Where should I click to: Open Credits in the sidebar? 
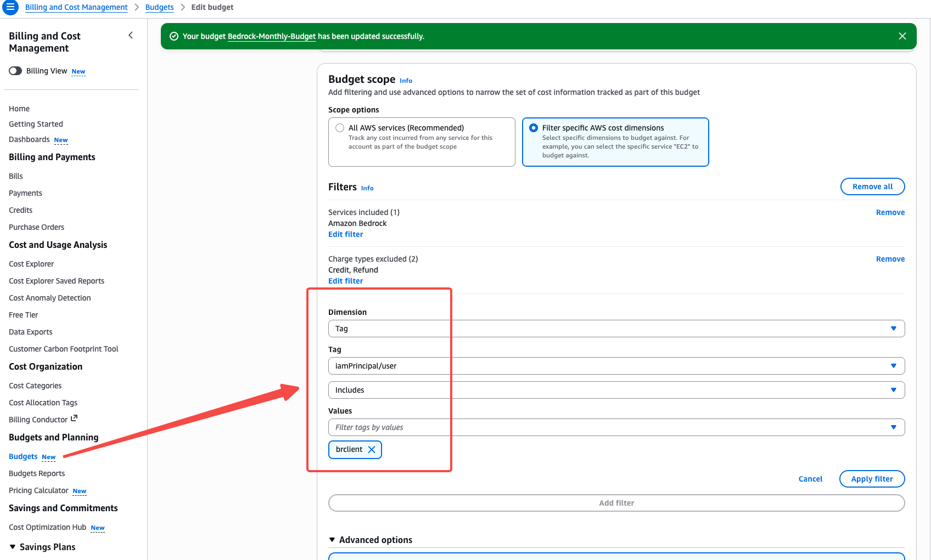(x=20, y=210)
